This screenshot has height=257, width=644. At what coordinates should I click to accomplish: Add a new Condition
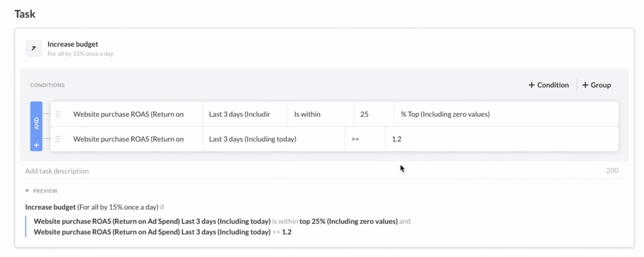tap(548, 85)
